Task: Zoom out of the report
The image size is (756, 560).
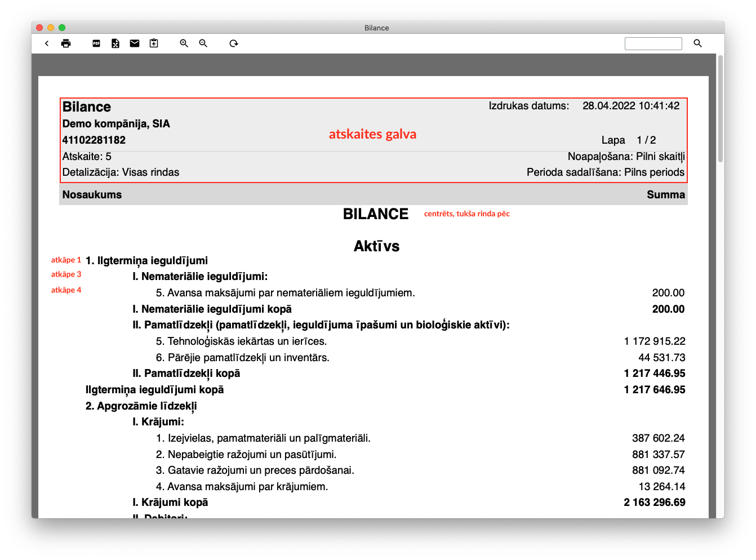Action: coord(203,43)
